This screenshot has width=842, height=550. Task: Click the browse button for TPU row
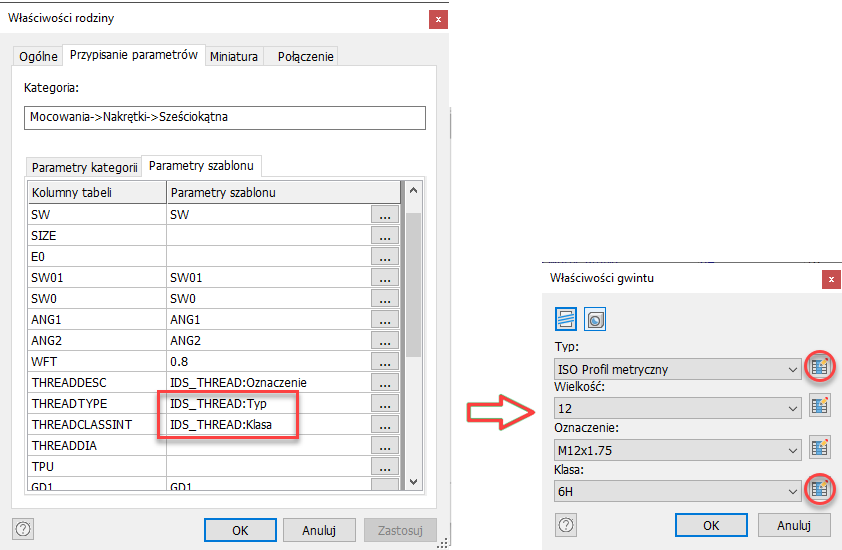tap(385, 466)
